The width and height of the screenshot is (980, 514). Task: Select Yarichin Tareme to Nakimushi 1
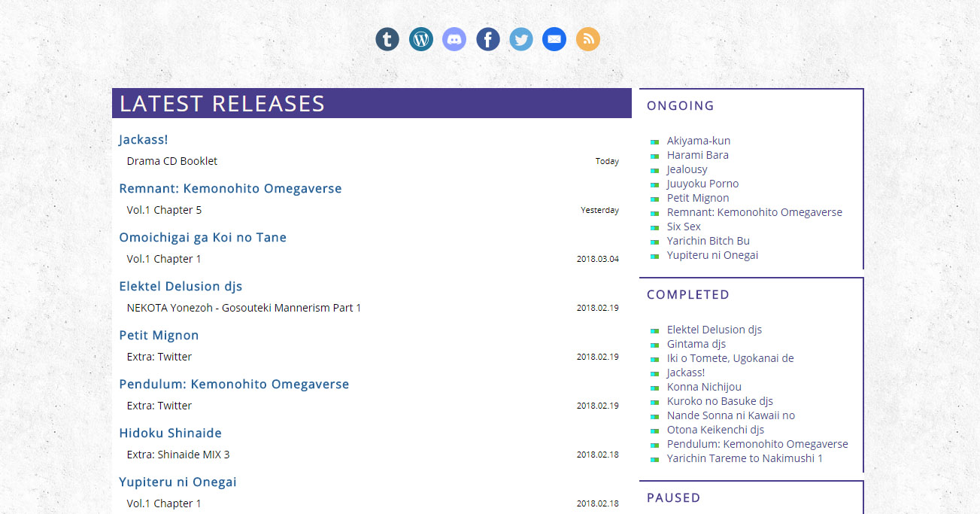coord(745,458)
